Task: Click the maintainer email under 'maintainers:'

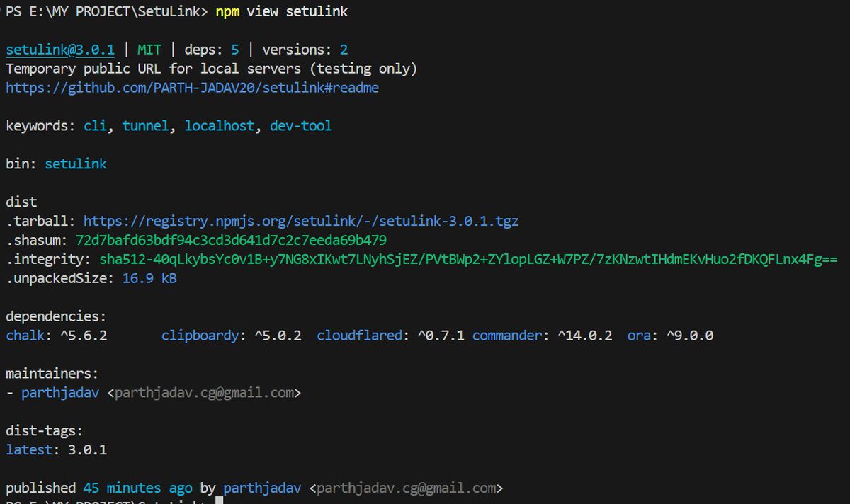Action: [x=204, y=392]
